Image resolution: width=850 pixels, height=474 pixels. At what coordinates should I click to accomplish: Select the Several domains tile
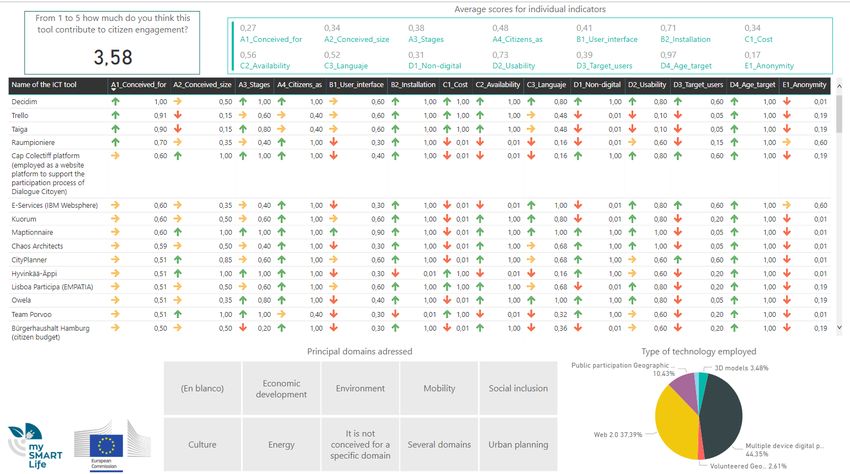[439, 444]
